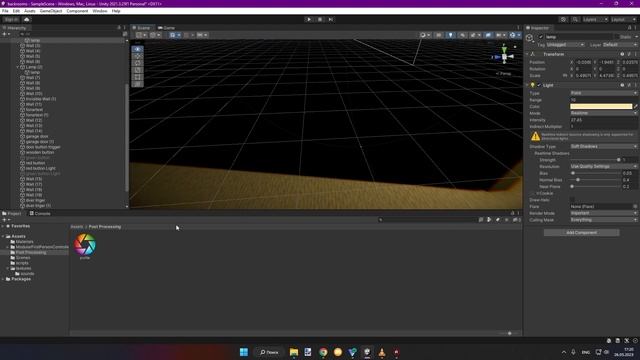
Task: Pick the Light color with the eyedropper icon
Action: tap(636, 107)
